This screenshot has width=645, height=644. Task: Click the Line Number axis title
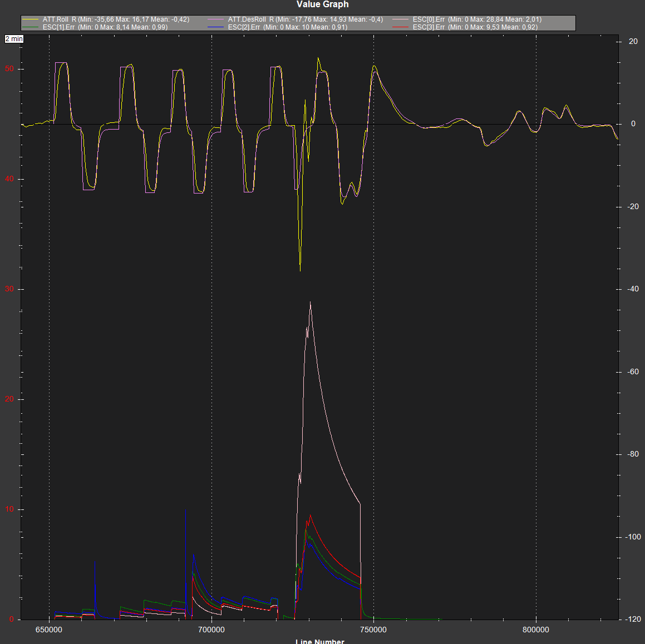(x=320, y=641)
